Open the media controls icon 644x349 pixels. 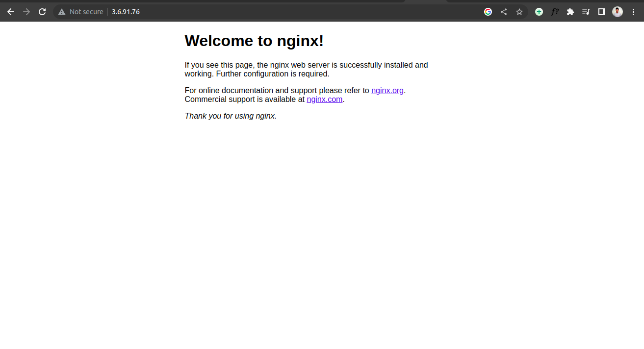tap(586, 12)
